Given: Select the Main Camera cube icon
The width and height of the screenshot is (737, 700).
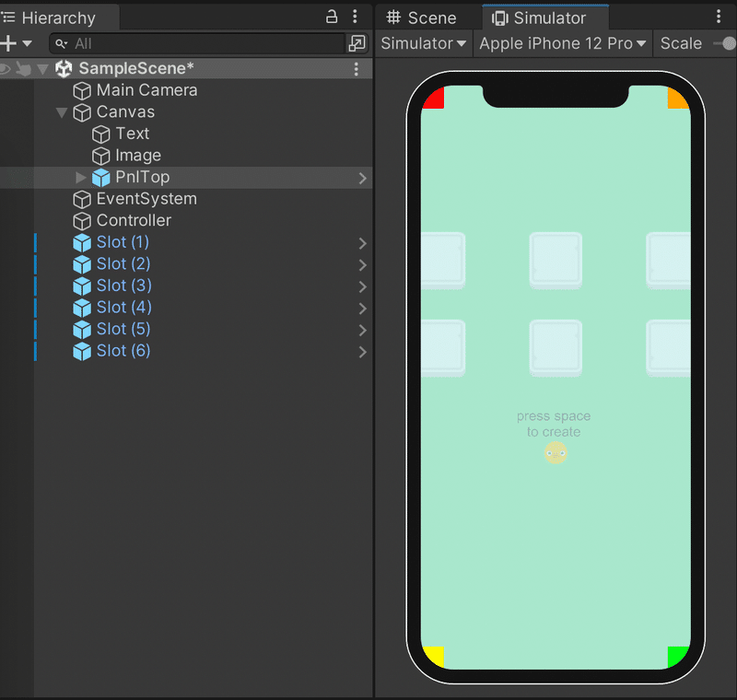Looking at the screenshot, I should click(x=82, y=90).
